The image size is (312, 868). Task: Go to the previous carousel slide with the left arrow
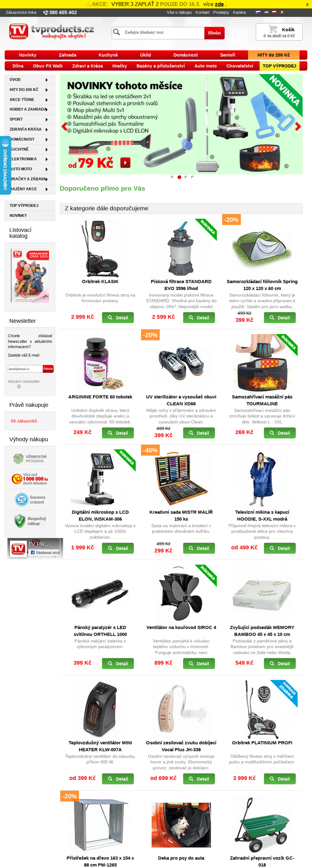[x=64, y=126]
